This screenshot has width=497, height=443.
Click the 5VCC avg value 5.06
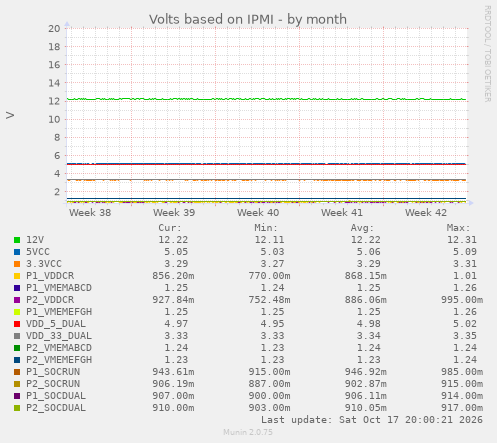pos(369,252)
